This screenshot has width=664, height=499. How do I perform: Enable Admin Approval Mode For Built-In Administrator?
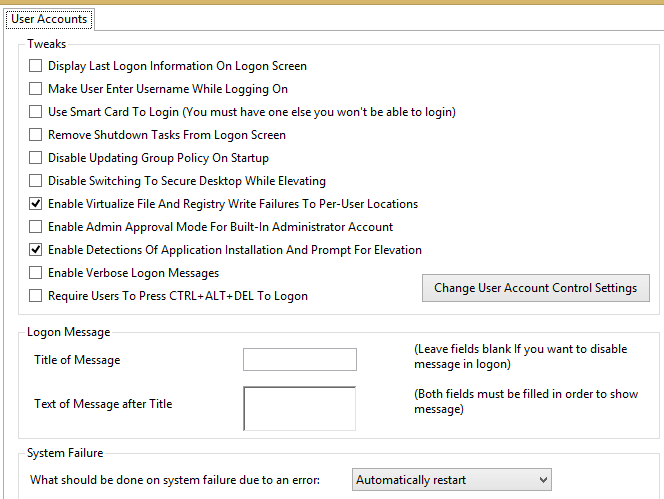[36, 227]
